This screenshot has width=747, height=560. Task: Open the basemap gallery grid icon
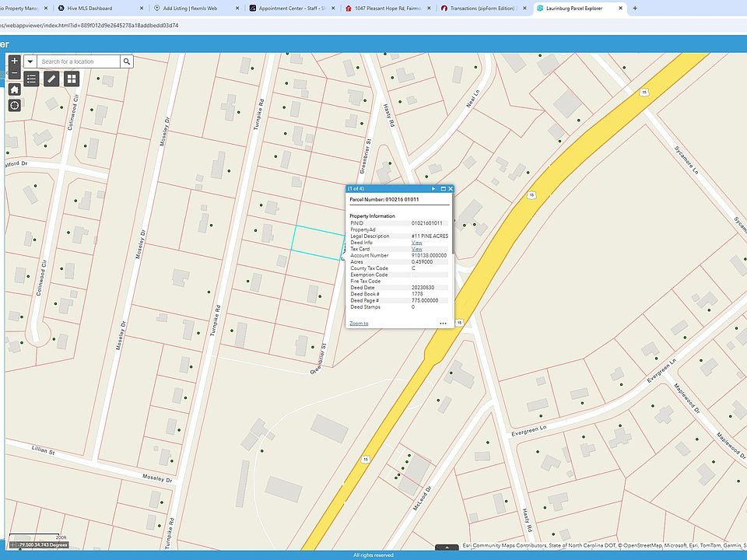tap(72, 79)
